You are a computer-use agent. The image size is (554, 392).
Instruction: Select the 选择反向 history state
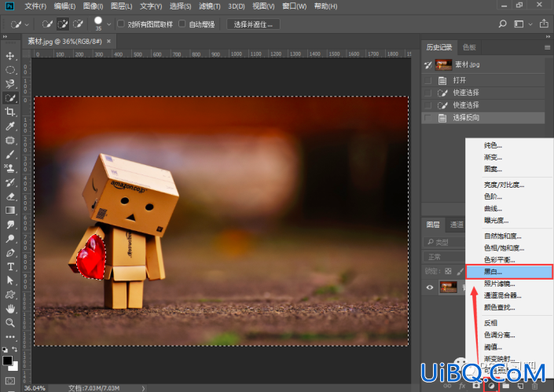pyautogui.click(x=483, y=118)
